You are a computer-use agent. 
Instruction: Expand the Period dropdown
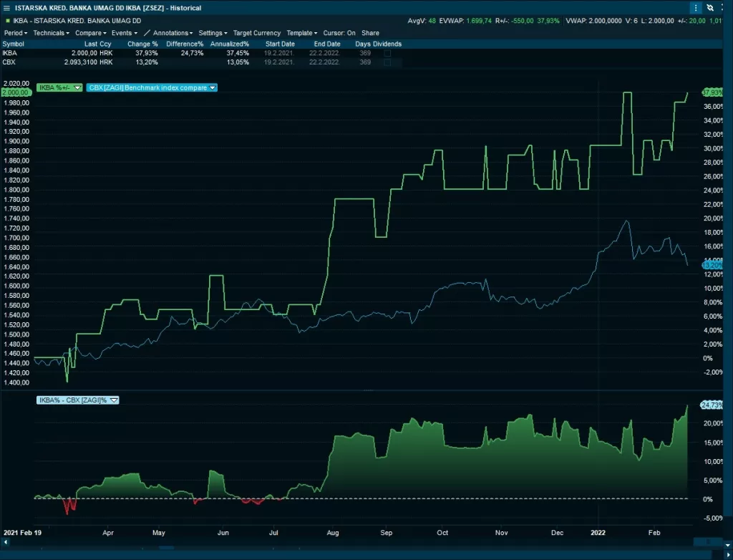(x=16, y=33)
